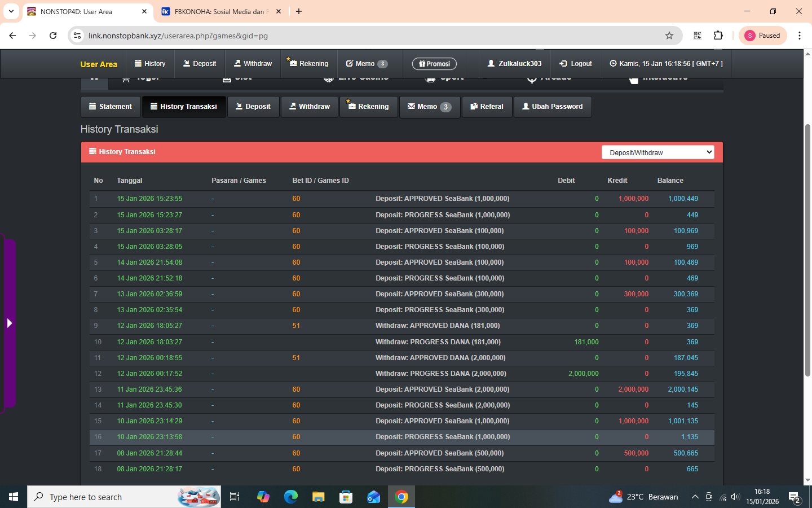Reload the current page

click(x=53, y=36)
